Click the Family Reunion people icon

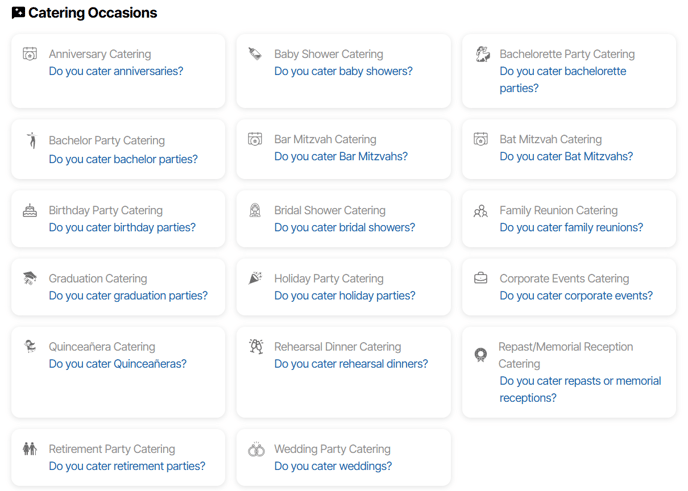pyautogui.click(x=480, y=211)
